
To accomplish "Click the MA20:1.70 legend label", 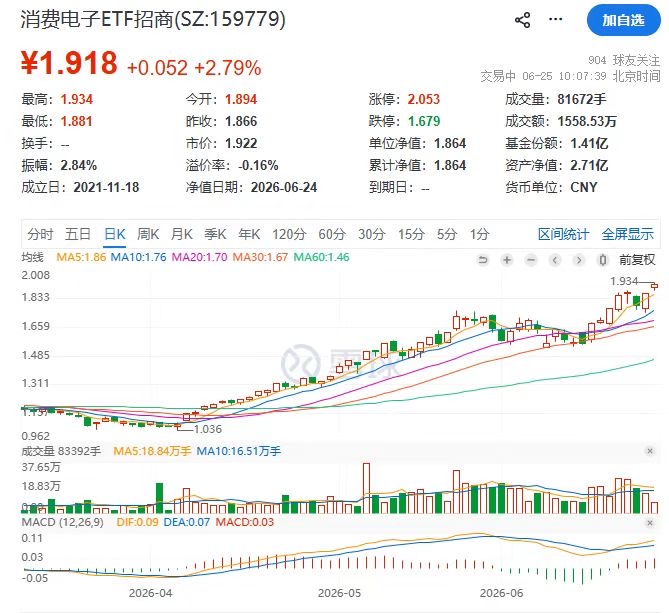I will (x=199, y=257).
